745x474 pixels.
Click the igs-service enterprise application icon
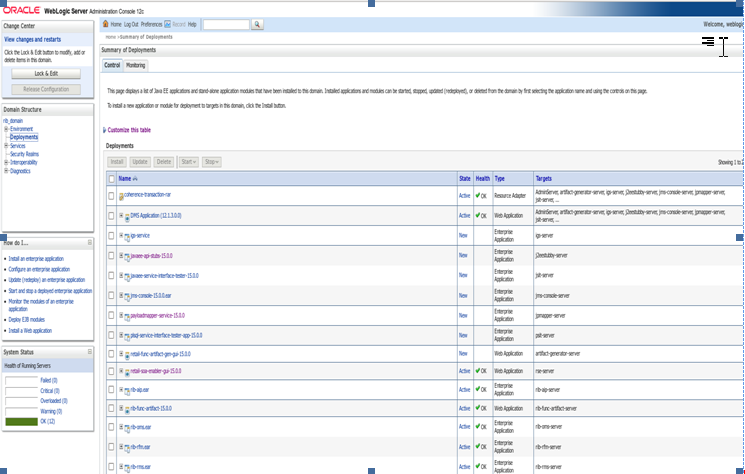[x=127, y=237]
